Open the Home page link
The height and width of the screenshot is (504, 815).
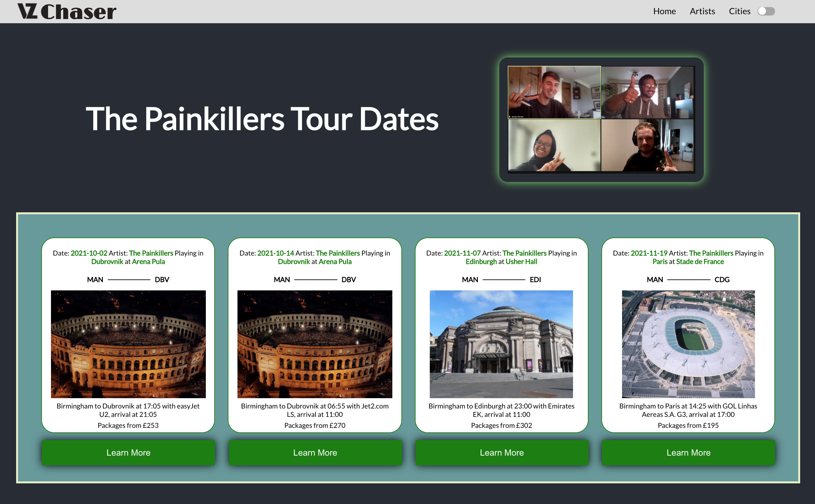pyautogui.click(x=664, y=11)
